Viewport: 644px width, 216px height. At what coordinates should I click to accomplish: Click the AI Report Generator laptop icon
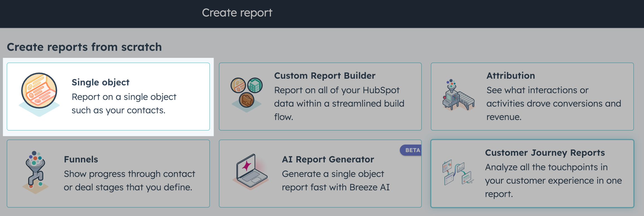pyautogui.click(x=250, y=171)
